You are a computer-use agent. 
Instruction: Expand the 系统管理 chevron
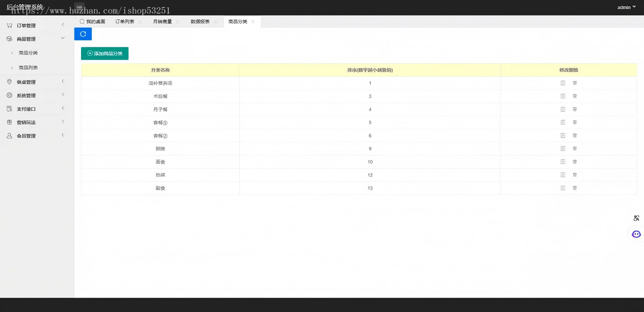pyautogui.click(x=63, y=95)
